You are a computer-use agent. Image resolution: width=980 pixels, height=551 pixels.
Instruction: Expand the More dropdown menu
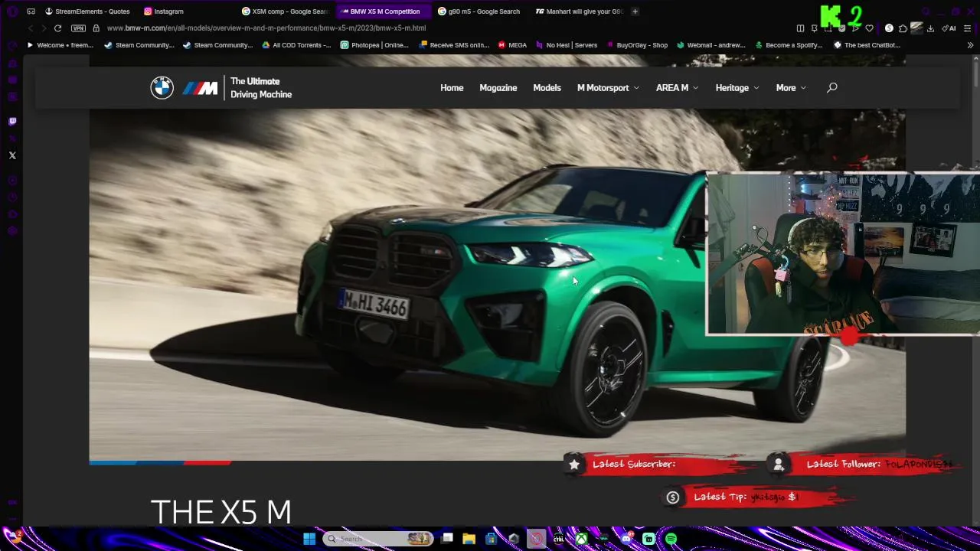[791, 88]
